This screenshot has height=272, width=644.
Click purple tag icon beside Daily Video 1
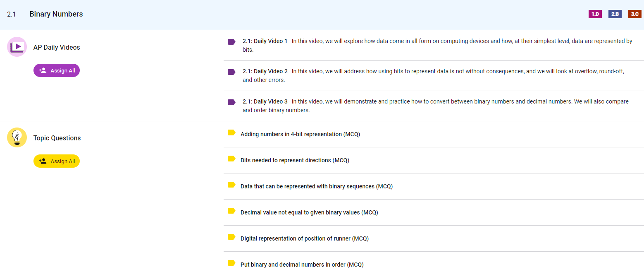click(231, 42)
